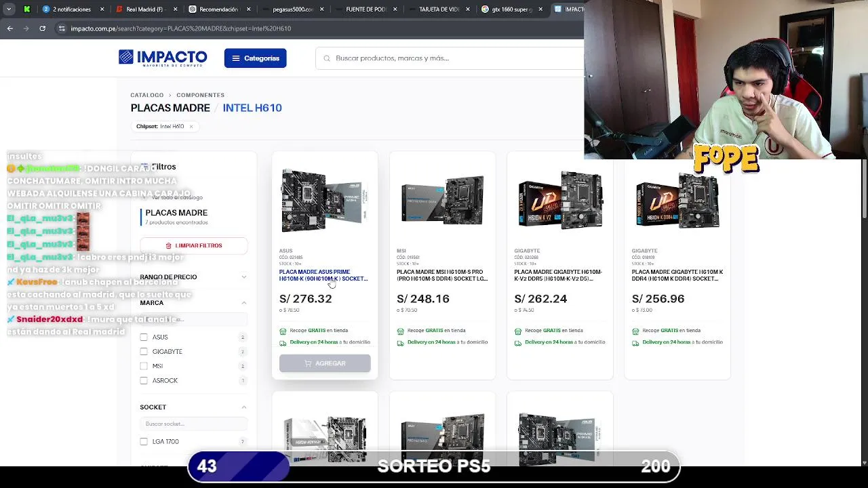Collapse the SOCKET filter section
Viewport: 868px width, 488px height.
pos(244,407)
